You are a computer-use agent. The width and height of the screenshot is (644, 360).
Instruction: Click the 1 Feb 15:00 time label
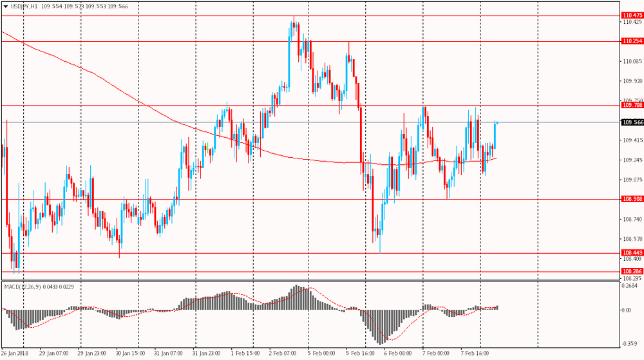tap(245, 353)
